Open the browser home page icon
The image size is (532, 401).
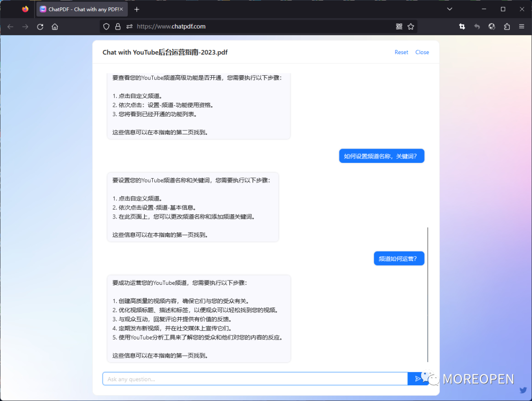pyautogui.click(x=55, y=27)
